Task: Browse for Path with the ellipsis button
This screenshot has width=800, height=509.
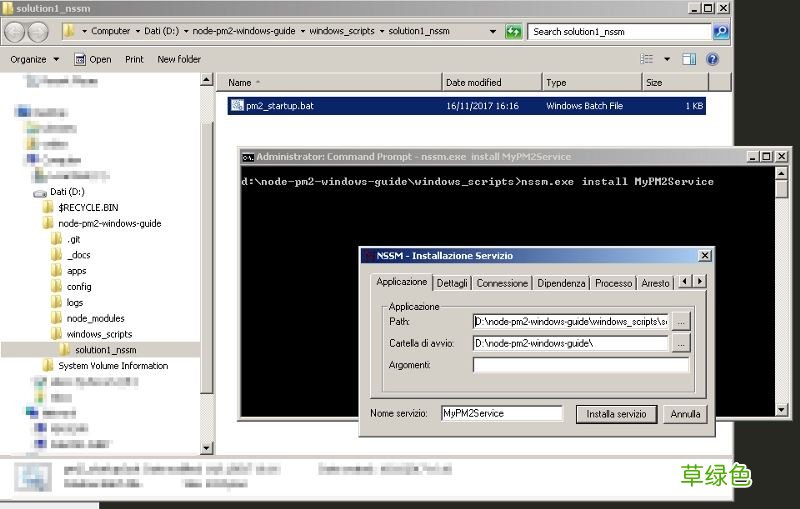Action: tap(681, 321)
